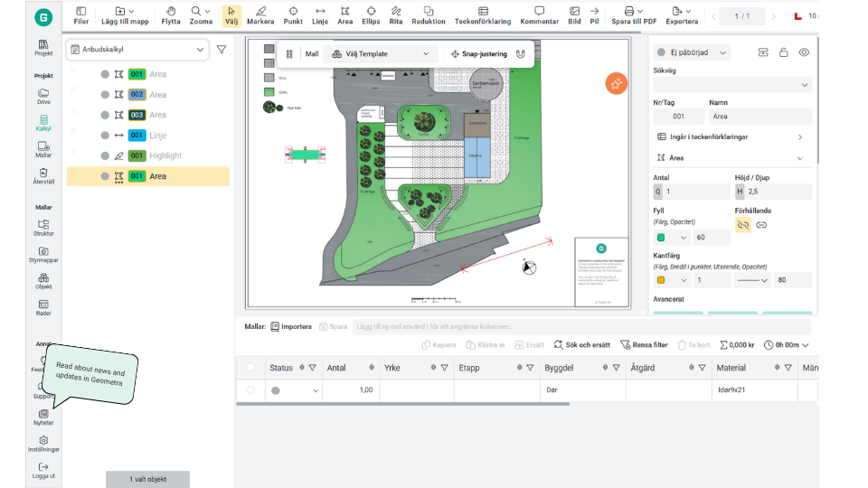Open Struktur templates in sidebar
The height and width of the screenshot is (488, 868).
tap(43, 228)
